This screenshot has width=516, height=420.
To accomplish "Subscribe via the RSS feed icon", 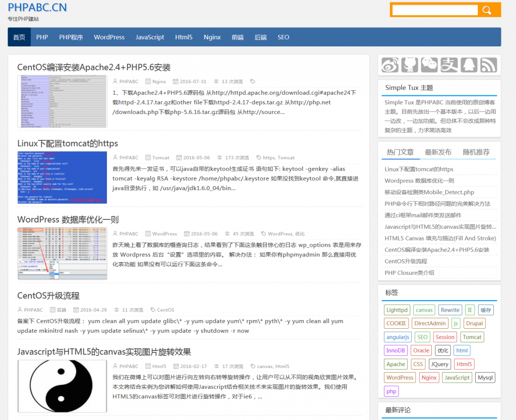I will [488, 65].
